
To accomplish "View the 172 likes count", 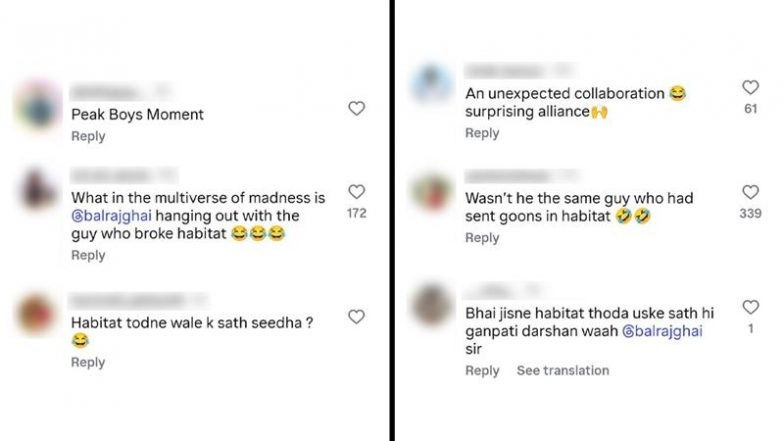I will tap(356, 214).
